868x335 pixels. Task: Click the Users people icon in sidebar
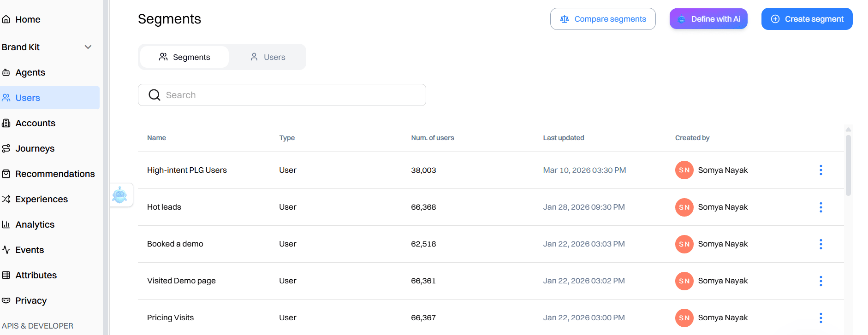tap(6, 98)
